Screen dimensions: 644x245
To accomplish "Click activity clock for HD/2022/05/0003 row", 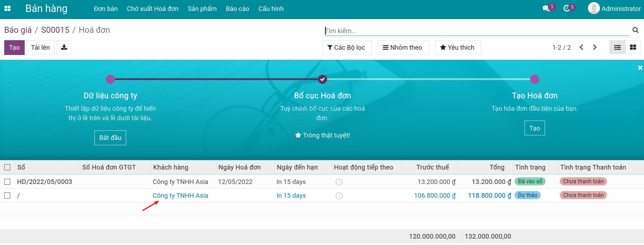I will coord(339,182).
